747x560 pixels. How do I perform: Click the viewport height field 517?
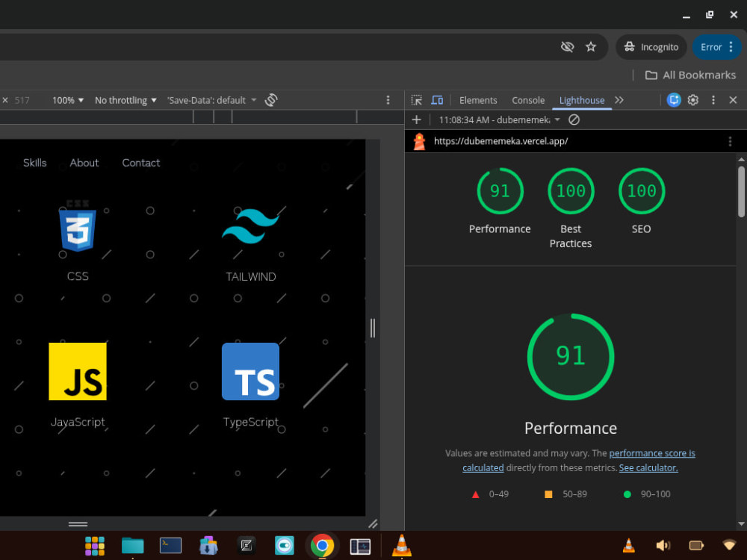coord(22,101)
